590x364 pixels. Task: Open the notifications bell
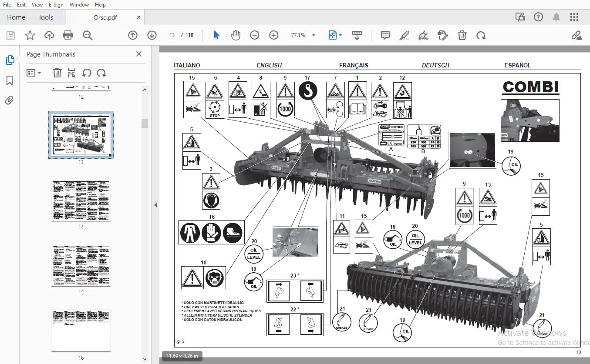pos(556,17)
